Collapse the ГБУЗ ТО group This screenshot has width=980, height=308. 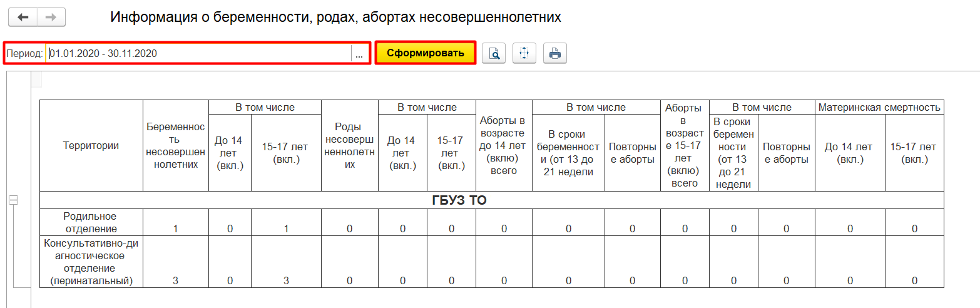pos(13,200)
